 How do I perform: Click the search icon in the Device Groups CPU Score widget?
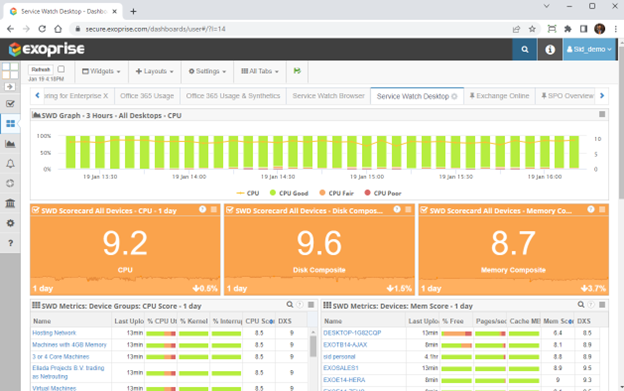point(290,305)
